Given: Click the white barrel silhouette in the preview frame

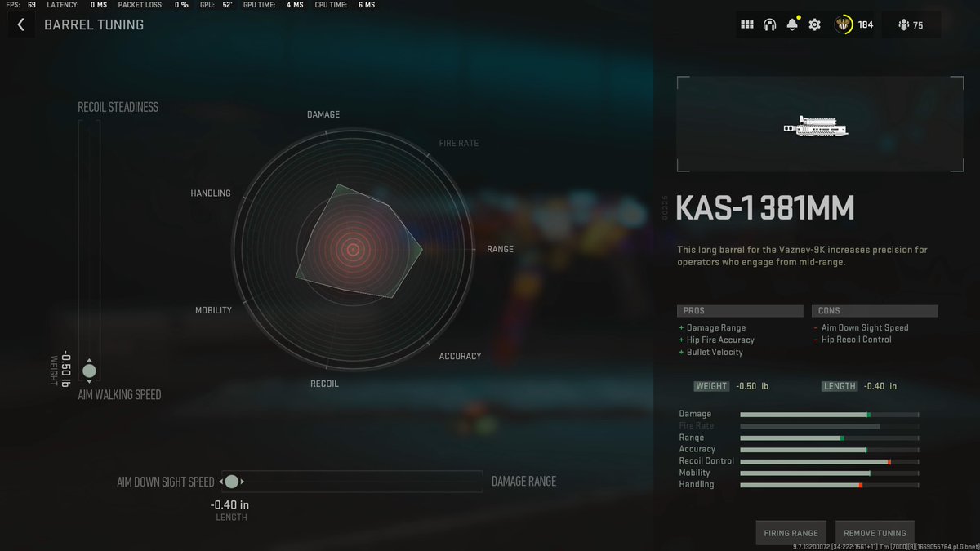Looking at the screenshot, I should 815,127.
